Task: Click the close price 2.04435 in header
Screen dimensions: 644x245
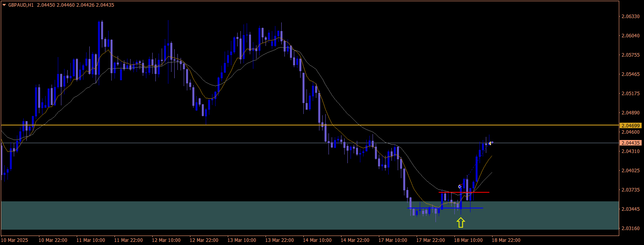Action: click(104, 5)
